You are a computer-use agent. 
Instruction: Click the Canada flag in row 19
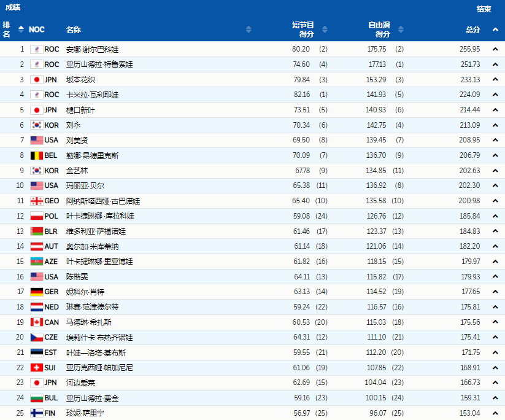click(37, 322)
